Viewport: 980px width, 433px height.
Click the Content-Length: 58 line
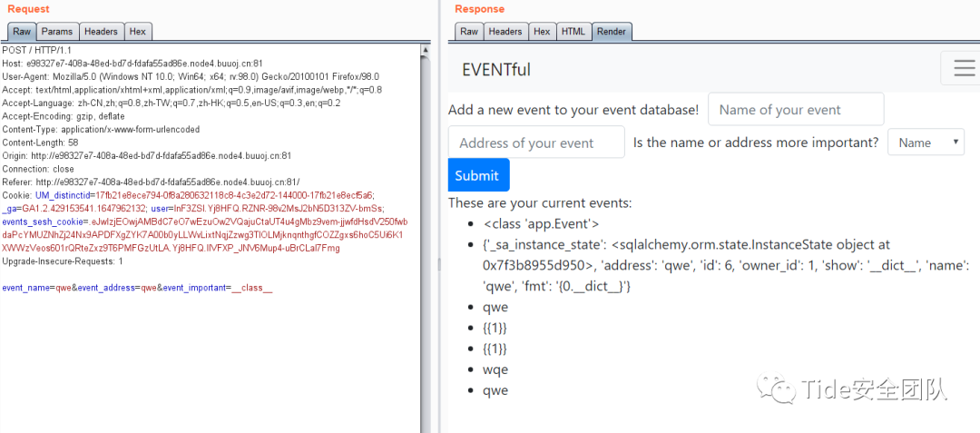pyautogui.click(x=40, y=143)
